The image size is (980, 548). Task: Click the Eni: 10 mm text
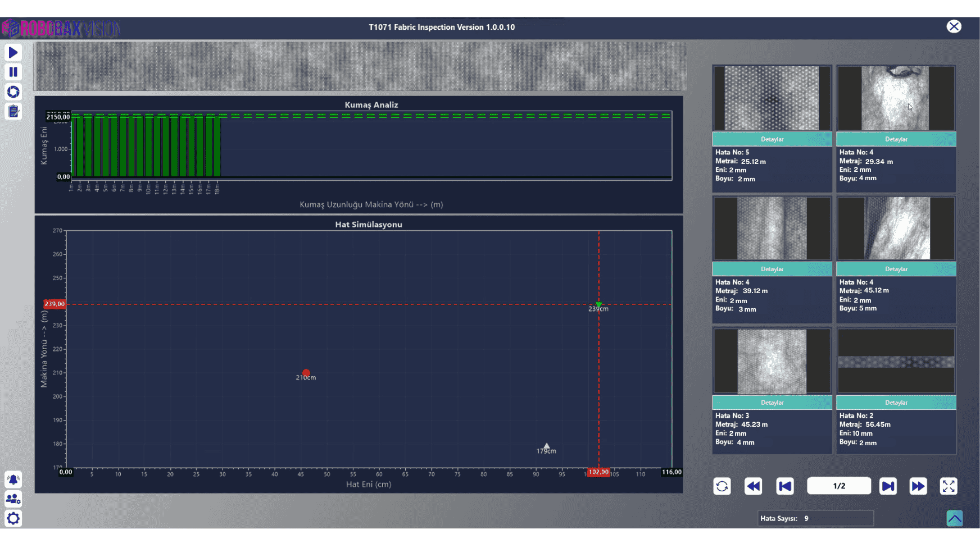coord(856,433)
